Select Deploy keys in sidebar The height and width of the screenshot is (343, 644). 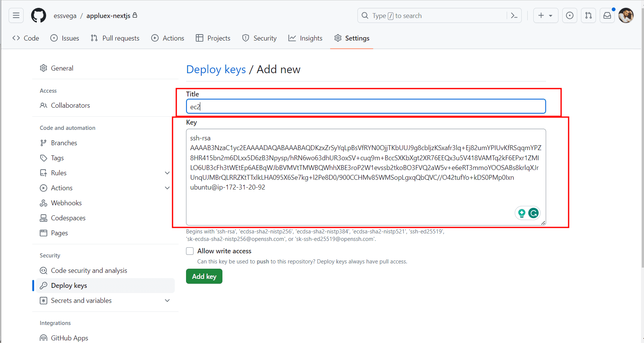coord(105,286)
